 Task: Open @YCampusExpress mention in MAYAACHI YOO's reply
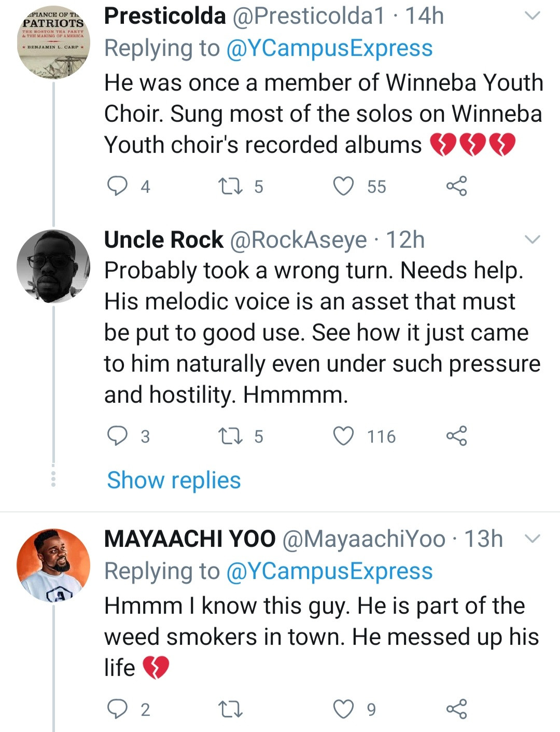(x=329, y=571)
